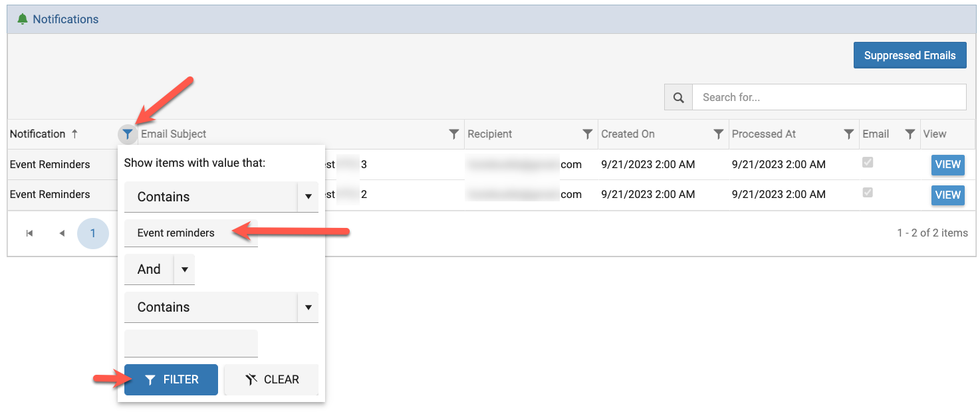Viewport: 980px width, 412px height.
Task: Open the Email Subject column filter
Action: [453, 134]
